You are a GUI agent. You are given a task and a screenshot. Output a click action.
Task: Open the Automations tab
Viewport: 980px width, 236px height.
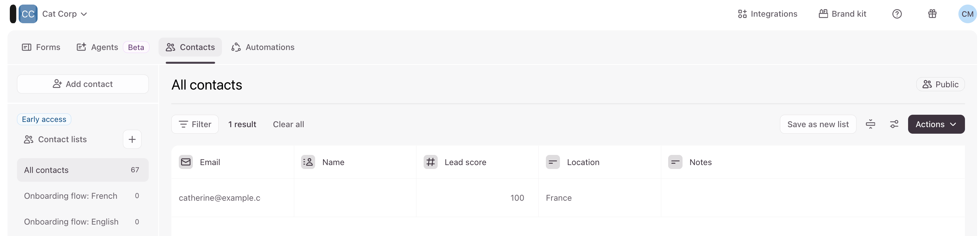[263, 47]
